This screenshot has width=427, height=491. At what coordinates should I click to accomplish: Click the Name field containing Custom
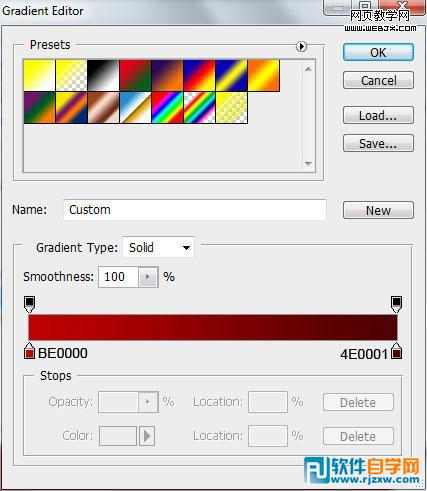point(195,210)
